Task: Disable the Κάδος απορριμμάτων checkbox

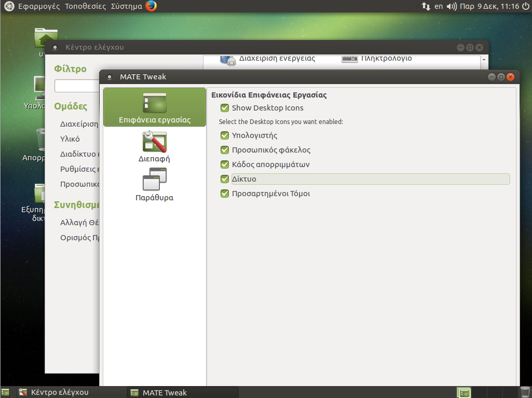Action: point(225,164)
